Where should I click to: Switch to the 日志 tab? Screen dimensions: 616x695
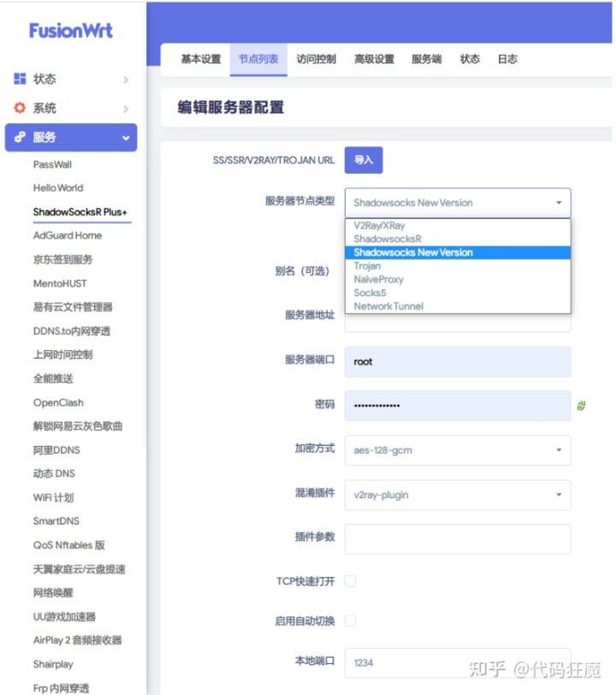pos(507,59)
